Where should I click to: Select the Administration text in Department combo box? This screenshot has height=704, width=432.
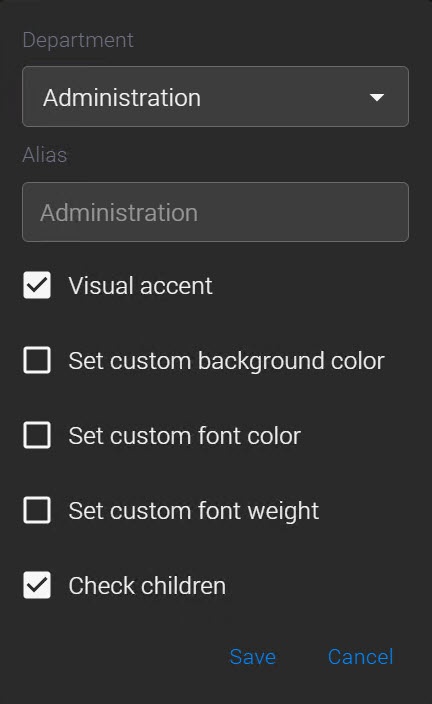[x=122, y=98]
